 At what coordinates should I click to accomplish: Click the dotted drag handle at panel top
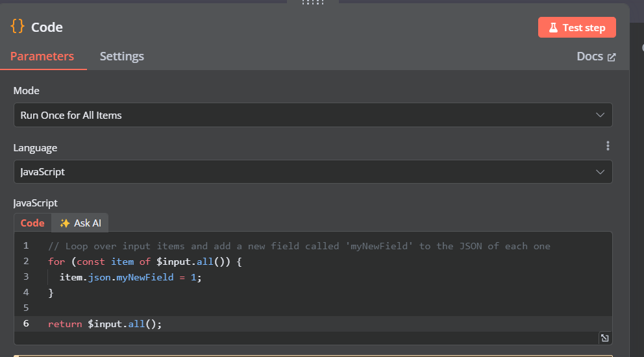(x=313, y=3)
